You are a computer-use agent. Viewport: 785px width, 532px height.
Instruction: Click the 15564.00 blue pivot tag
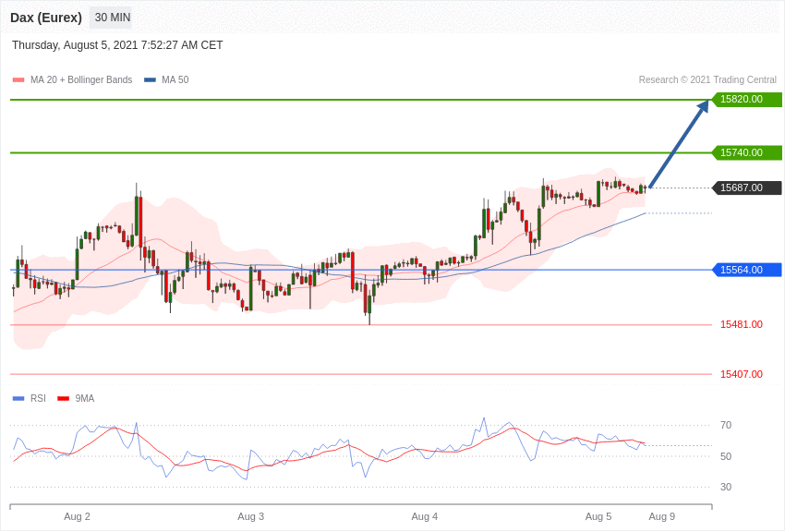coord(746,270)
